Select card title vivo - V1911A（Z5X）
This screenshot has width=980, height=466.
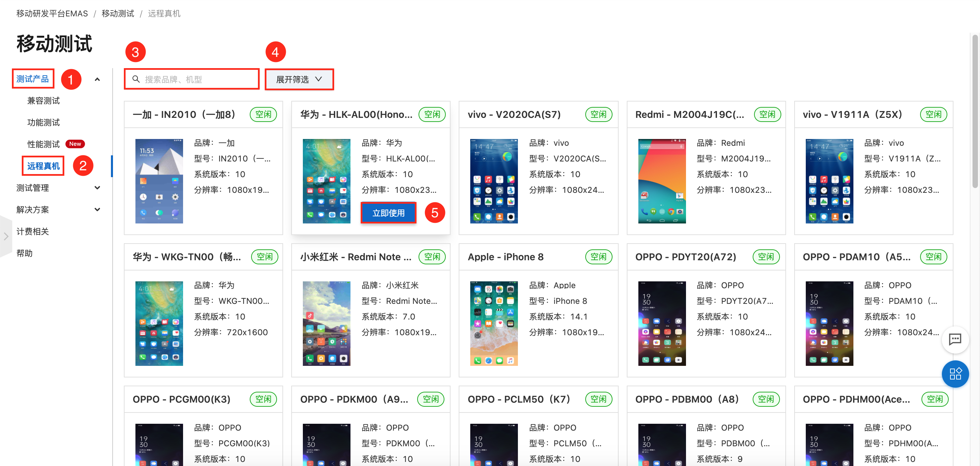pyautogui.click(x=853, y=114)
